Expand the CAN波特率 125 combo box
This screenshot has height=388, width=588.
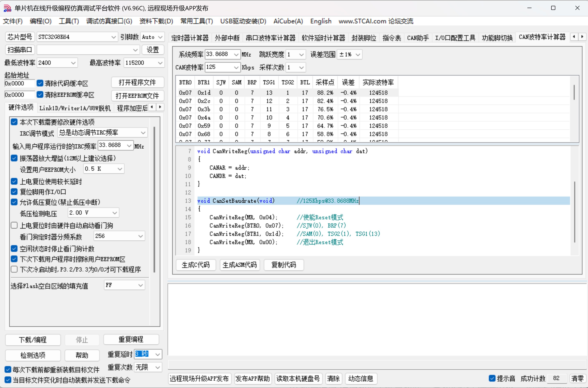pyautogui.click(x=236, y=67)
